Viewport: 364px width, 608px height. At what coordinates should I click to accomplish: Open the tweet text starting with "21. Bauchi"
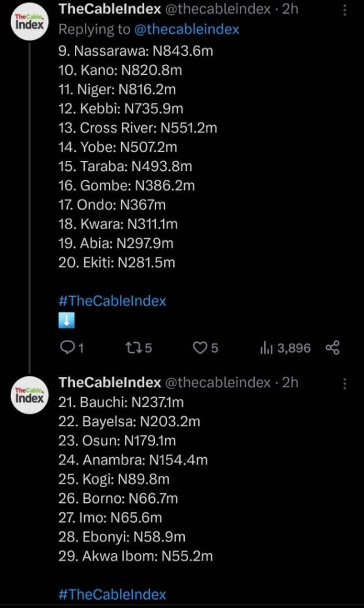[121, 403]
